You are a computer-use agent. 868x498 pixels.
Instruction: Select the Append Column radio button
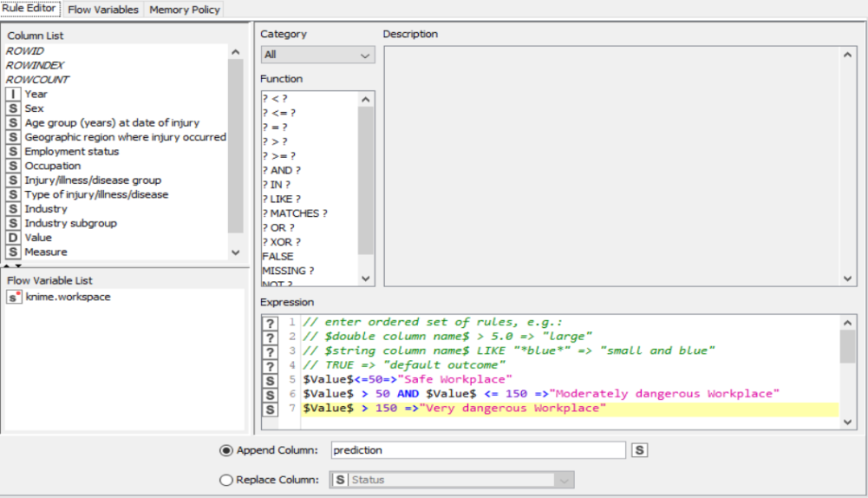pos(225,450)
